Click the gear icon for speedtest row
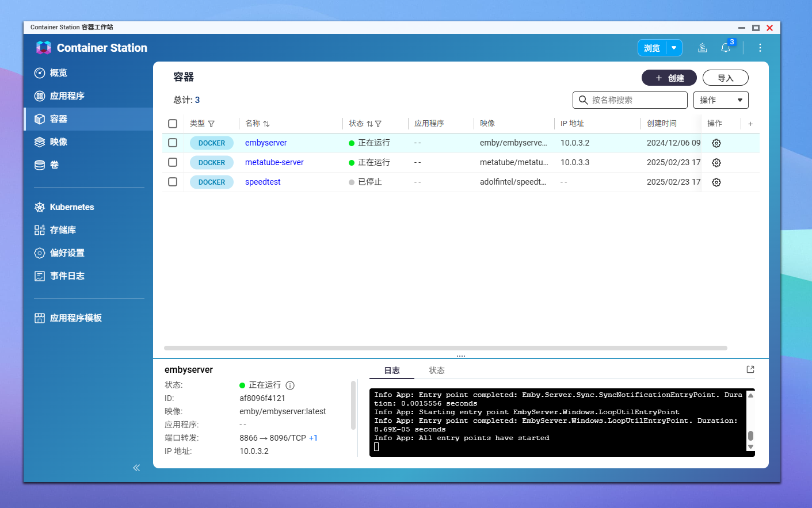The height and width of the screenshot is (508, 812). 716,182
